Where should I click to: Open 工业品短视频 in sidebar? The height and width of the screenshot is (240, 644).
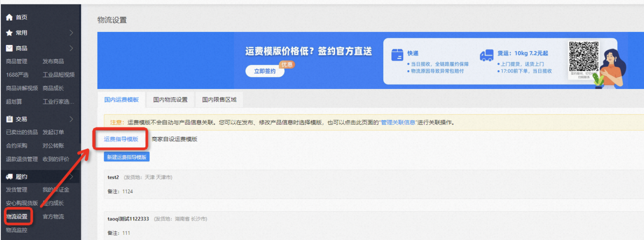tap(59, 75)
